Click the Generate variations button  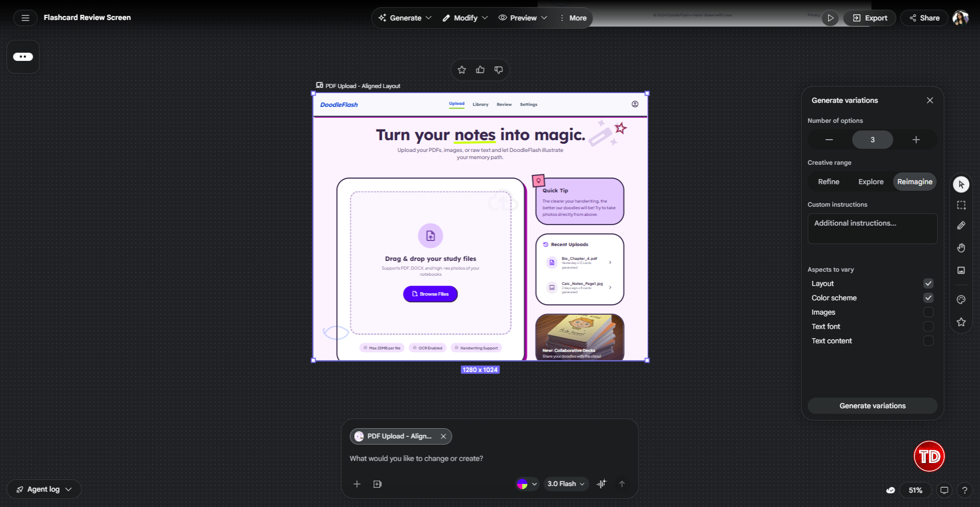[872, 405]
